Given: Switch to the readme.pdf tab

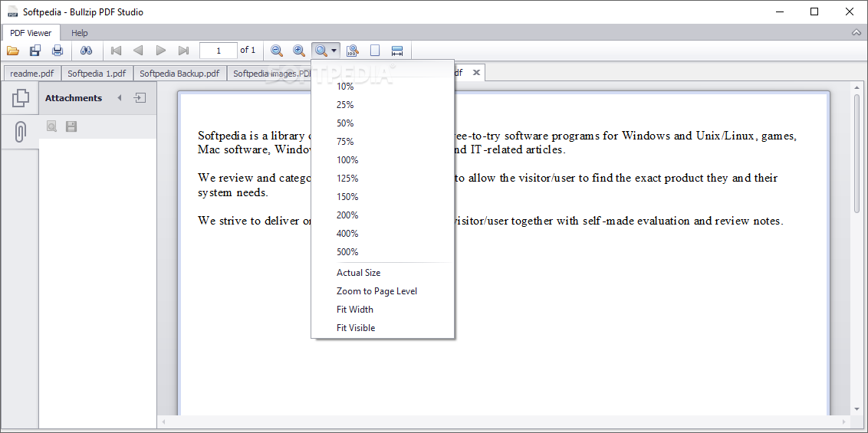Looking at the screenshot, I should click(32, 73).
